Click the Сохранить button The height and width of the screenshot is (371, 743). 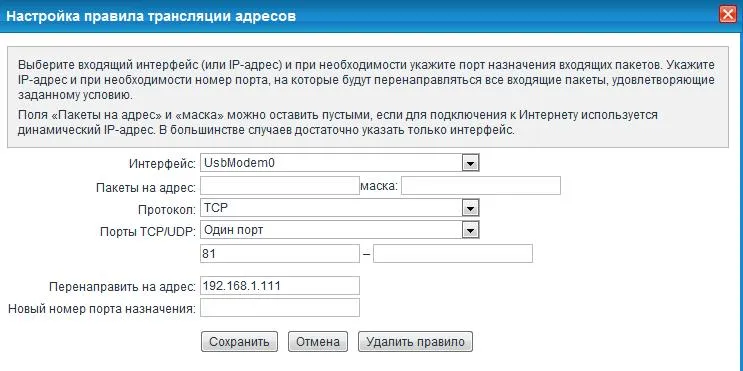239,342
